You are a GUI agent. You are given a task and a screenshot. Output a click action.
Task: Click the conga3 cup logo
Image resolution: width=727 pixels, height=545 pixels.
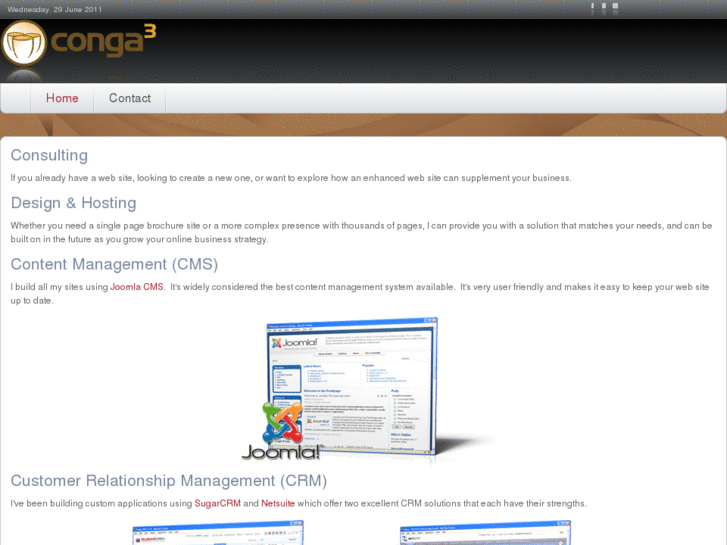24,43
